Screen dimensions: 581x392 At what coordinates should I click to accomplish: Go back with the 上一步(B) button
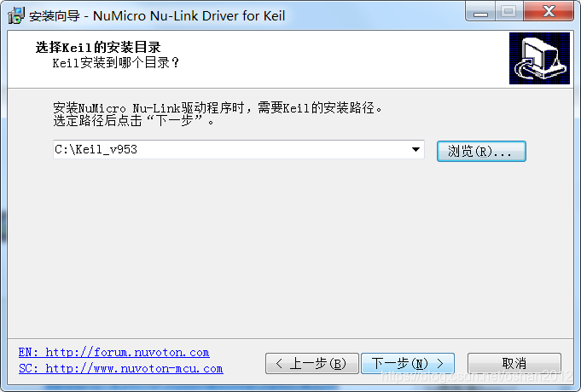tap(312, 364)
